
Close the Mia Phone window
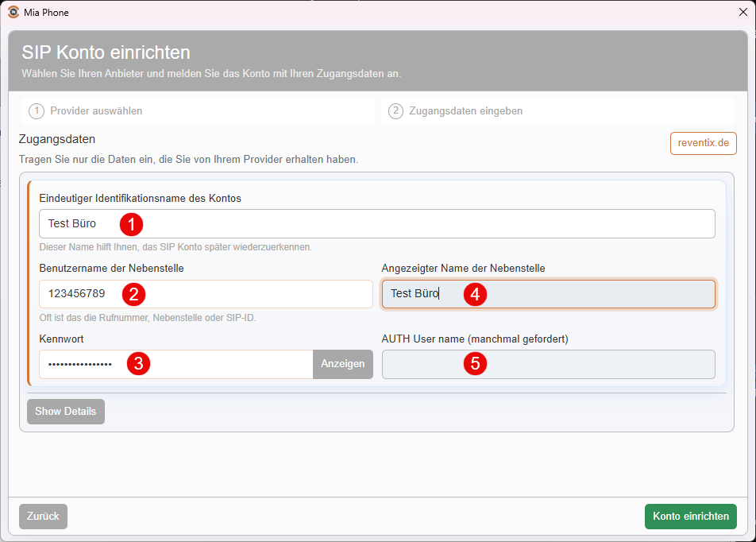(743, 12)
